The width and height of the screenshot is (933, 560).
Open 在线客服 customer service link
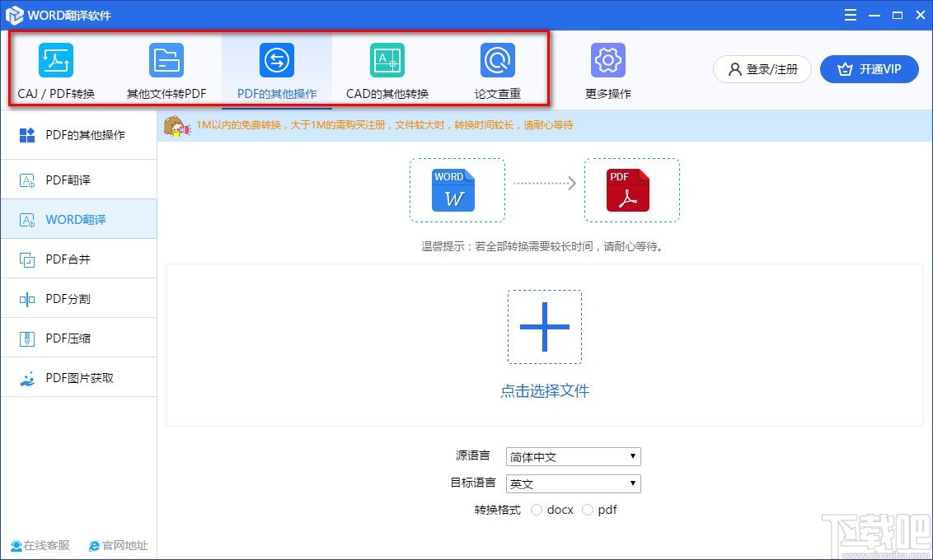[40, 545]
